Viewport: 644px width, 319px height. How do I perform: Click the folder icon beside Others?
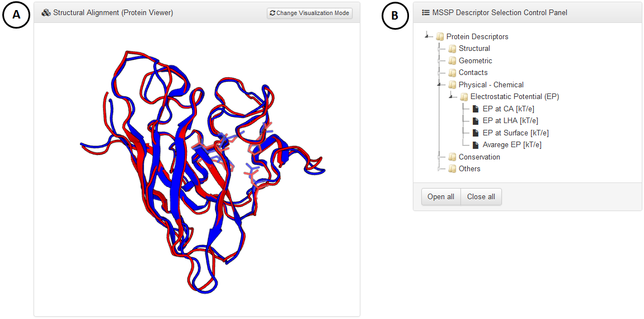click(x=452, y=169)
